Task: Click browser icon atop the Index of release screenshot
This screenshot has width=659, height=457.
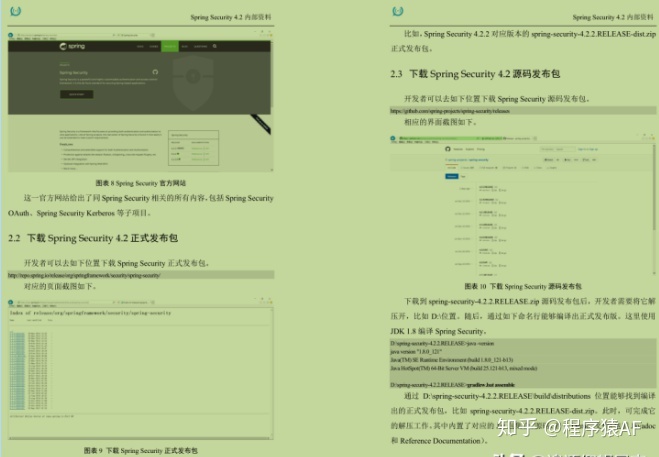Action: tap(11, 302)
